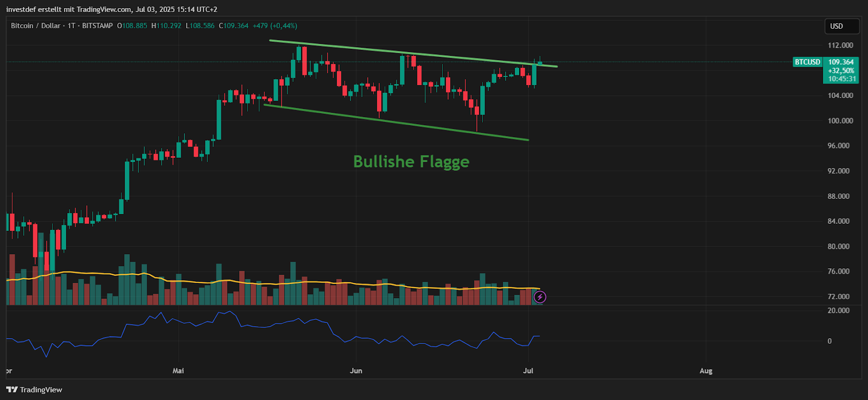Click the 96.000 price axis label
Viewport: 868px width, 400px height.
pyautogui.click(x=839, y=145)
